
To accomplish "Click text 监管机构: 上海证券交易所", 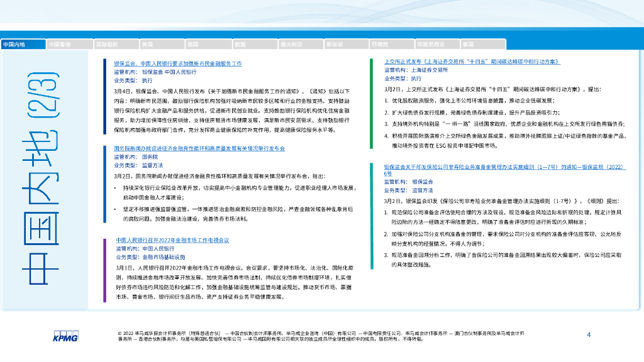I will [x=416, y=70].
